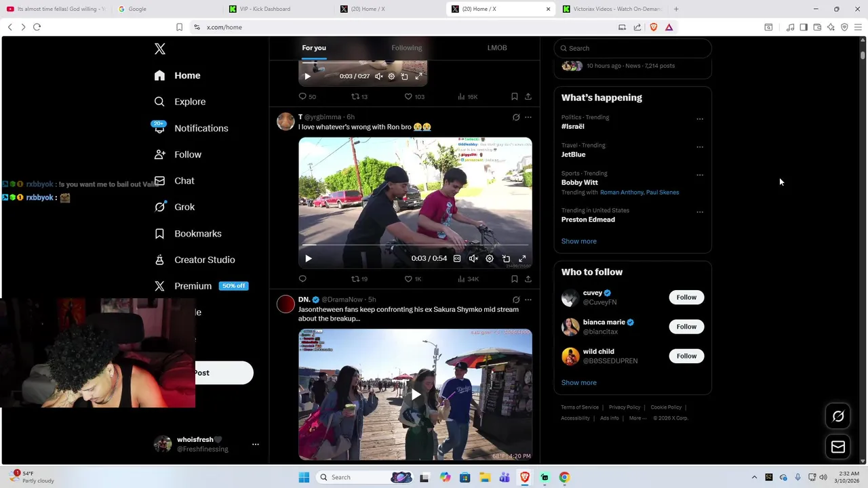Open Grok in the sidebar
The height and width of the screenshot is (488, 868).
pyautogui.click(x=174, y=207)
